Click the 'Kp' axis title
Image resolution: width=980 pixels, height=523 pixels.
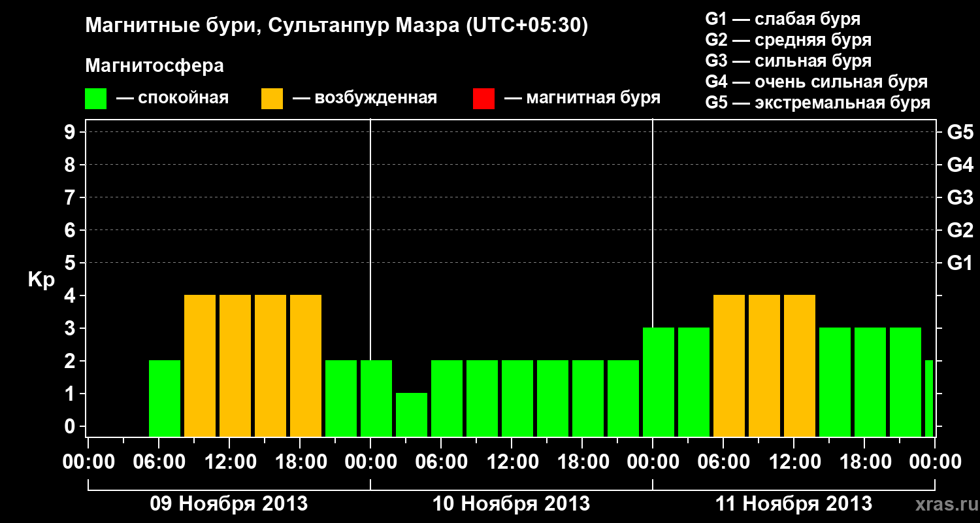[41, 280]
